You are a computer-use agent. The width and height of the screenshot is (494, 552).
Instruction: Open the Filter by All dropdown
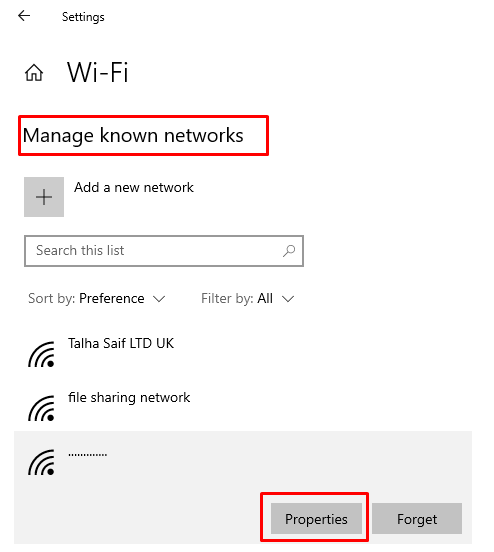pos(248,299)
